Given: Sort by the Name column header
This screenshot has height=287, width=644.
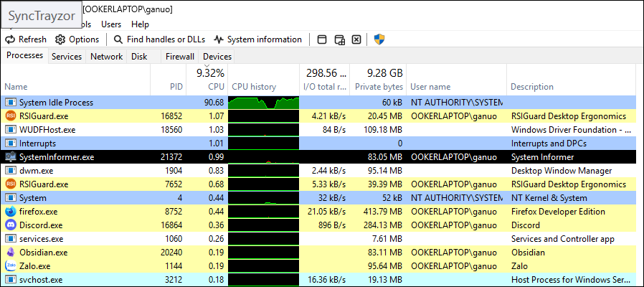Looking at the screenshot, I should coord(75,80).
